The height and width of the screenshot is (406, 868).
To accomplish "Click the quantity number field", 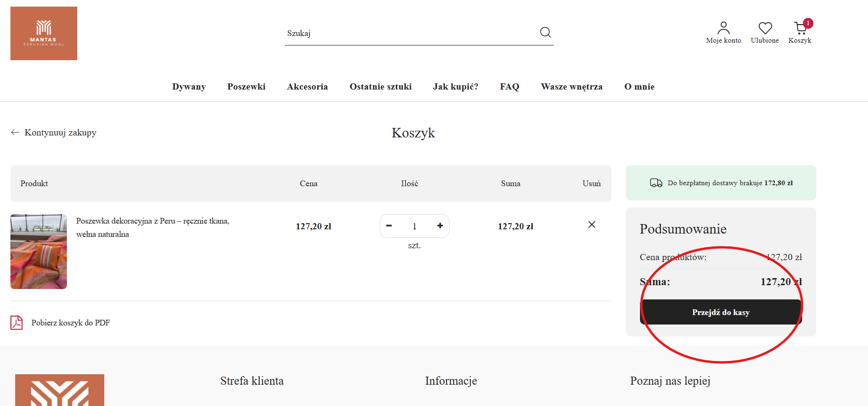I will click(x=414, y=226).
